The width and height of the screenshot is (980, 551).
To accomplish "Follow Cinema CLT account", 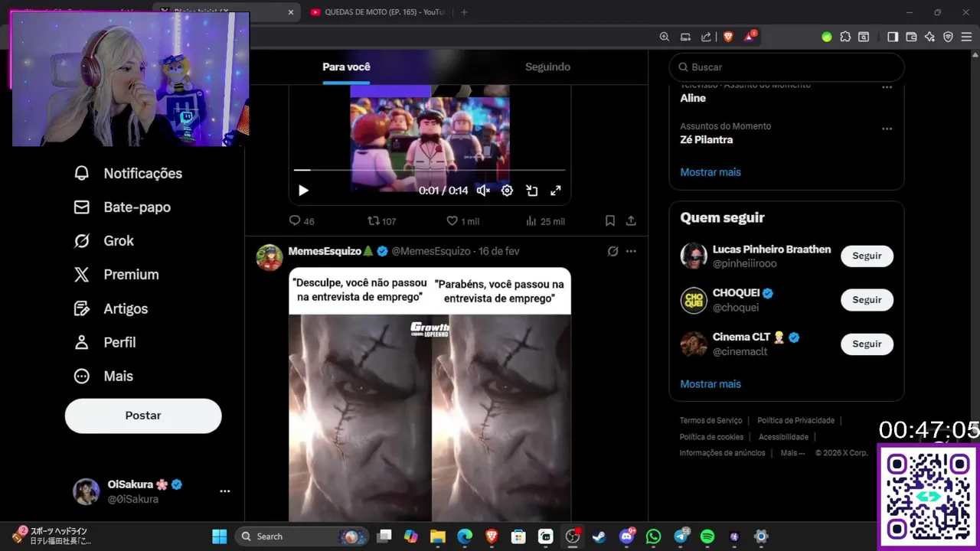I will (x=867, y=344).
